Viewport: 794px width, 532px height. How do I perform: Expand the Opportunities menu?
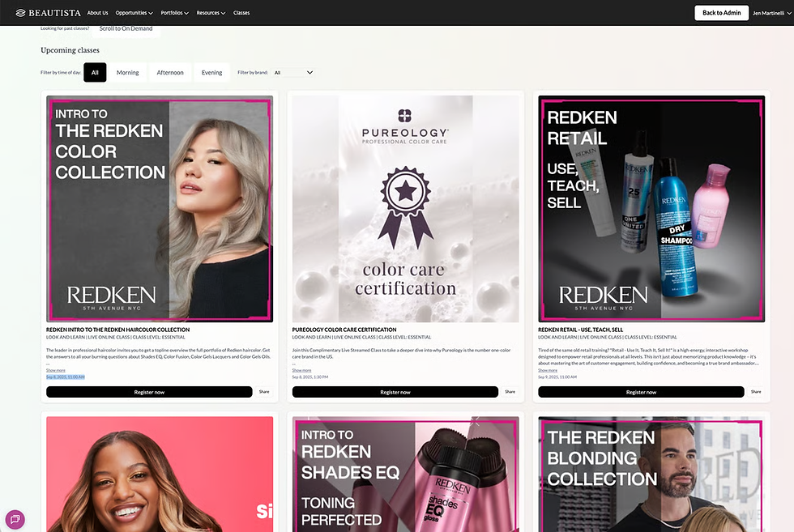tap(134, 13)
